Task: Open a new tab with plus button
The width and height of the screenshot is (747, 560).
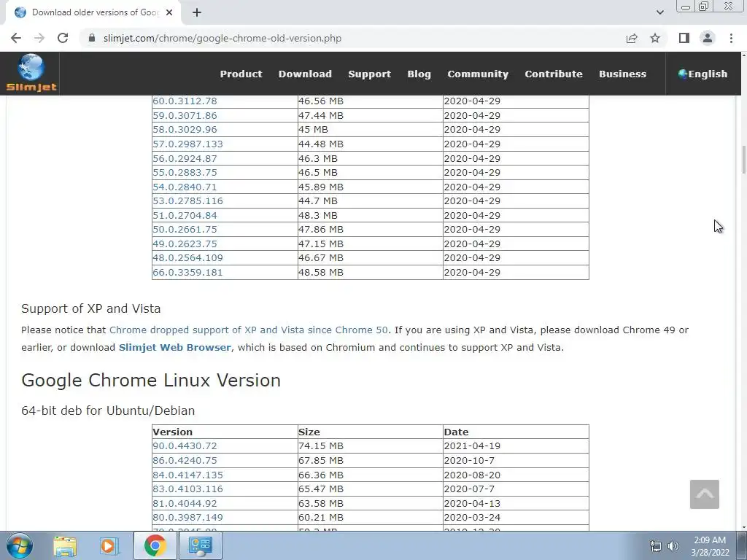Action: (x=197, y=12)
